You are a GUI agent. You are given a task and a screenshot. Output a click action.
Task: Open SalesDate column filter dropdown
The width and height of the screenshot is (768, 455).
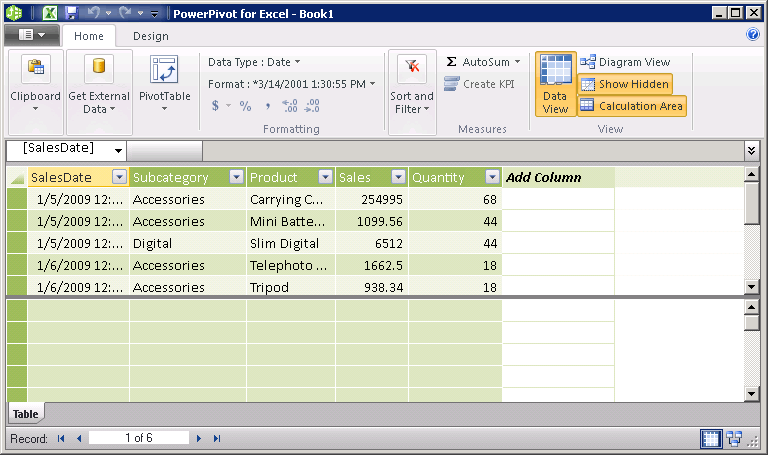[x=119, y=177]
